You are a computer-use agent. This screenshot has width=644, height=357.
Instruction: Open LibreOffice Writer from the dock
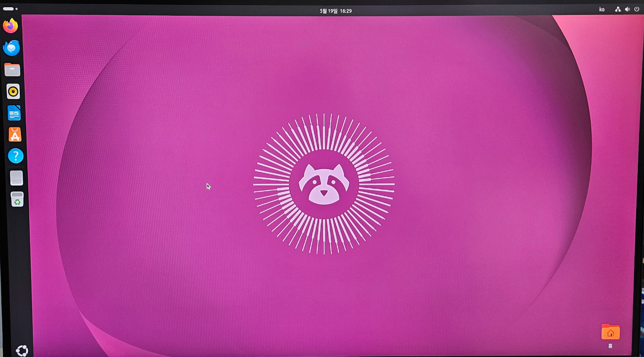[x=14, y=113]
